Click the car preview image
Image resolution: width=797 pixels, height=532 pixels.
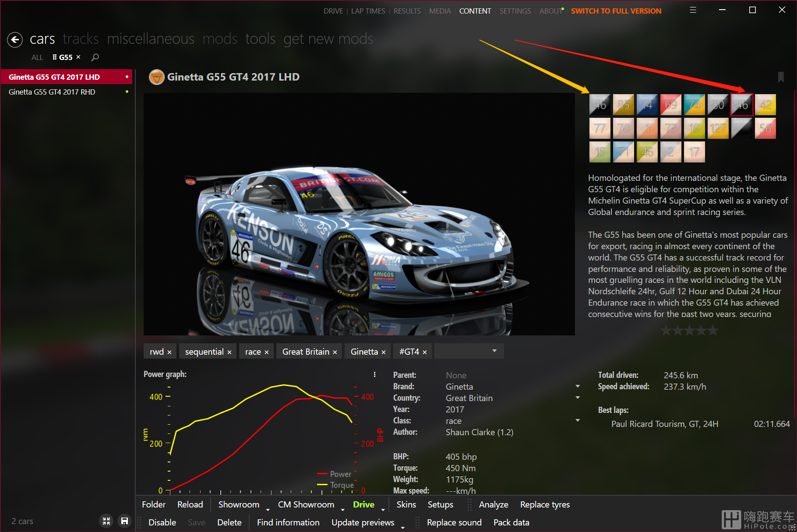click(x=359, y=214)
